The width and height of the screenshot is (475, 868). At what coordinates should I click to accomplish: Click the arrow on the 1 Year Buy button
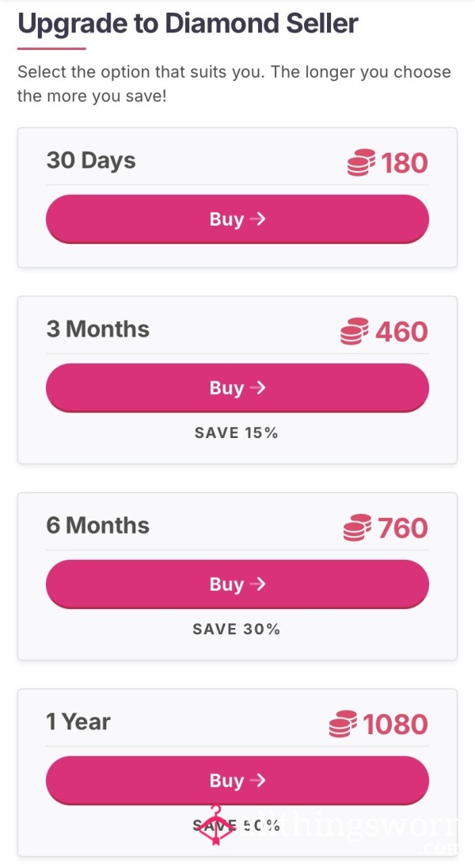tap(257, 781)
